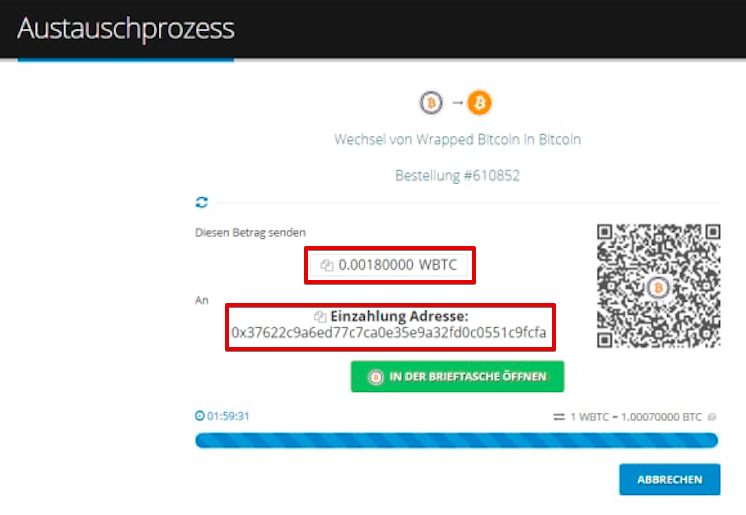The width and height of the screenshot is (746, 515).
Task: Click the deposit QR code image
Action: 658,286
